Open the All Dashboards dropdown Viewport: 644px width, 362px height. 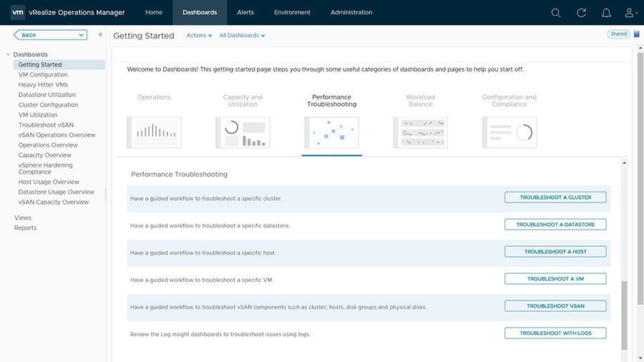[242, 35]
